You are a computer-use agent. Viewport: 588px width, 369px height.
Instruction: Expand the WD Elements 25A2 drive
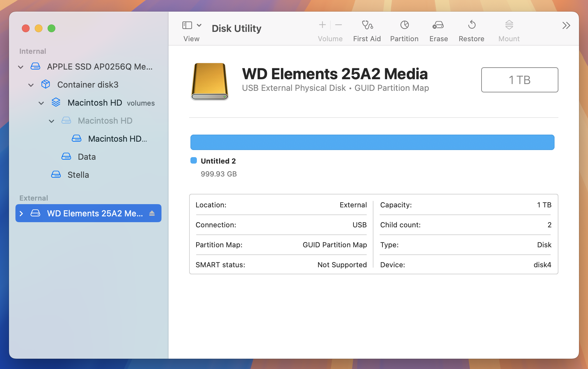click(x=21, y=213)
